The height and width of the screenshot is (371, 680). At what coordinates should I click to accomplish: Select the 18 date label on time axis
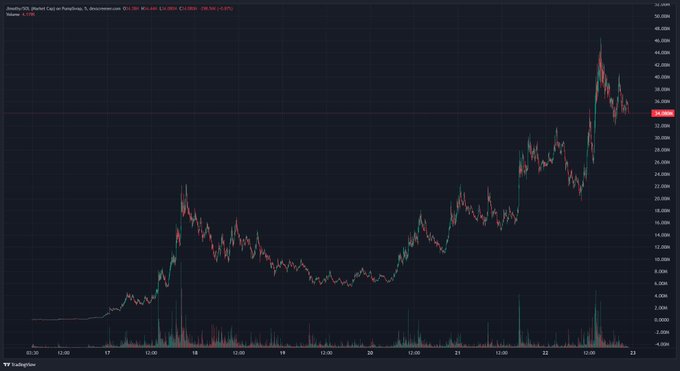point(195,353)
